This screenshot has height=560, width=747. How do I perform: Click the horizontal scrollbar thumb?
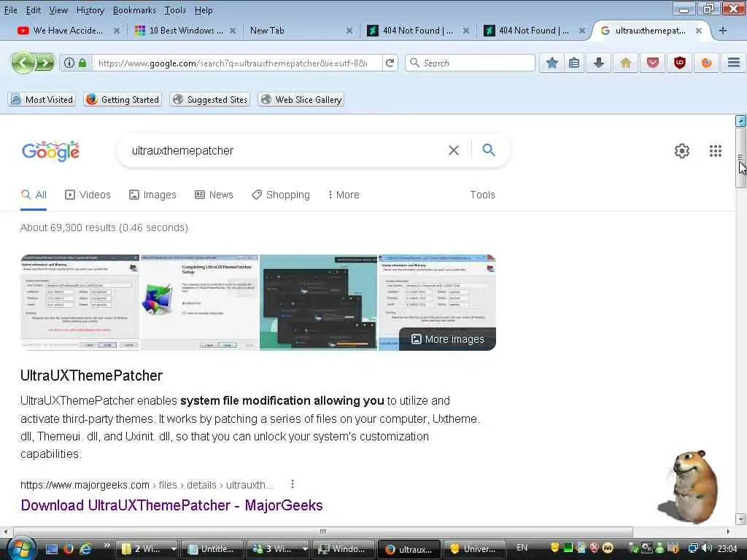(x=323, y=532)
